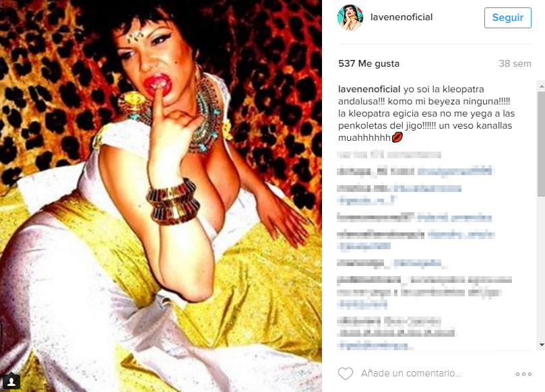Click the heart like icon
The image size is (545, 392).
pyautogui.click(x=346, y=374)
